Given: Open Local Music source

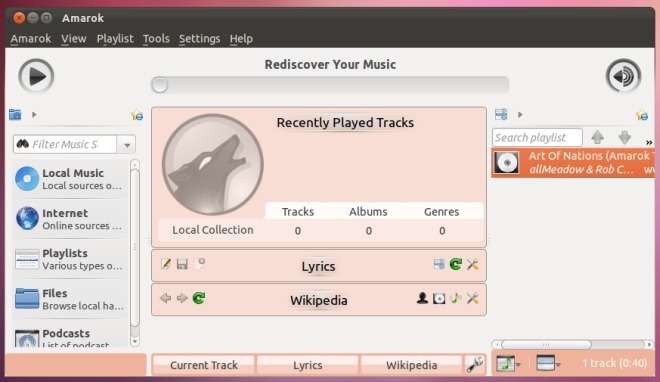Looking at the screenshot, I should click(x=70, y=179).
